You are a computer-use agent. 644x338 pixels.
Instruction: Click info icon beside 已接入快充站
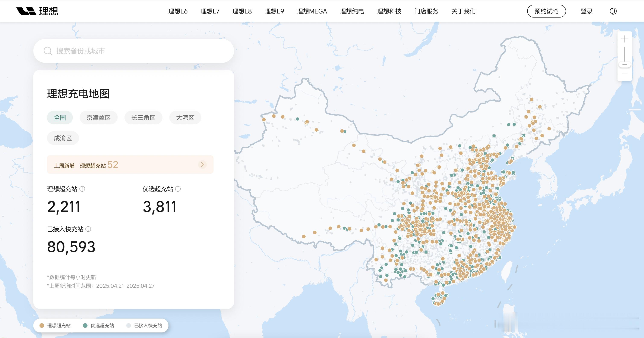pos(88,229)
